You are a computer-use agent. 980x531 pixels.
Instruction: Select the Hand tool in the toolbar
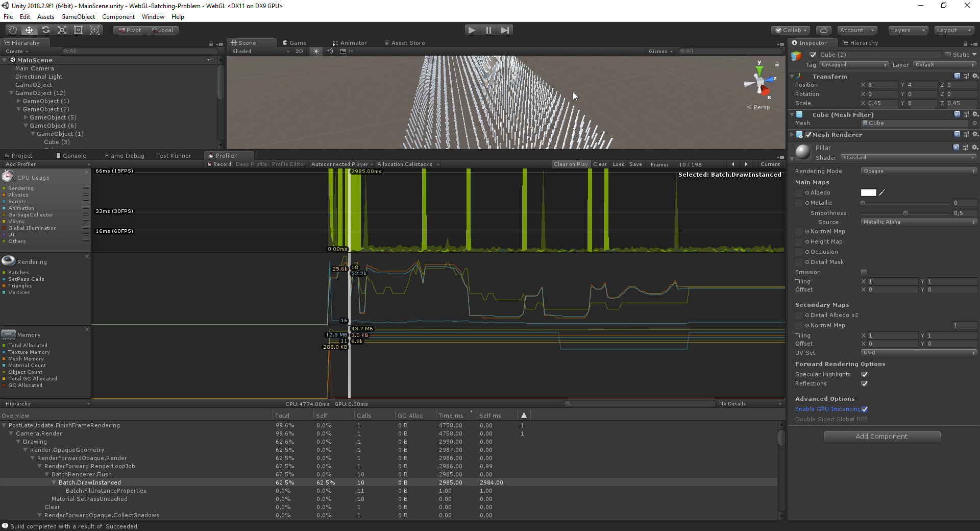[12, 30]
